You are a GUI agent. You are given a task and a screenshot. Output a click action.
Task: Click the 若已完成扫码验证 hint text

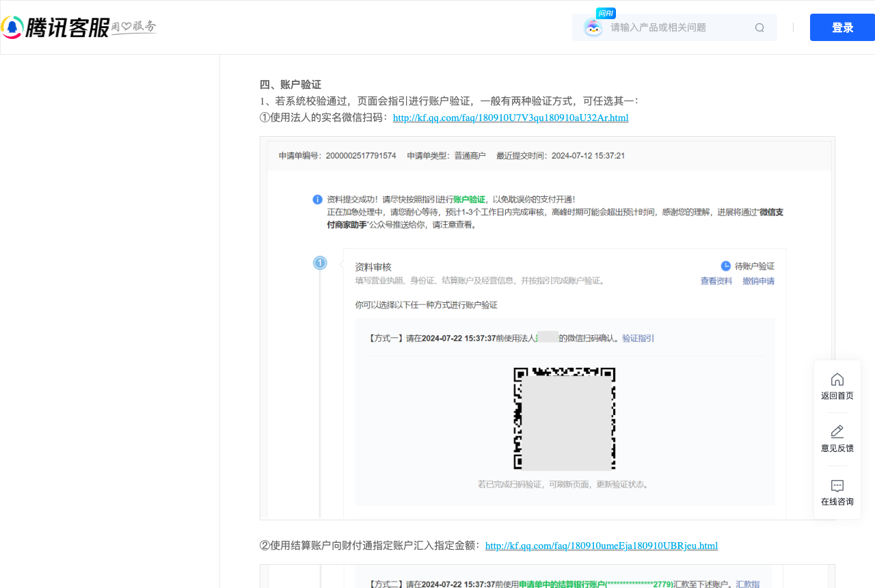click(563, 484)
